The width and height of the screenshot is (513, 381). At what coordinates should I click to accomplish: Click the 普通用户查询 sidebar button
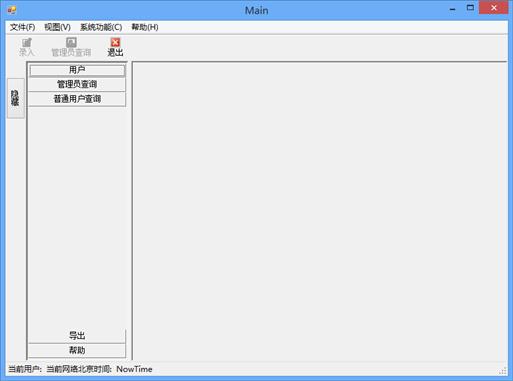pyautogui.click(x=77, y=99)
